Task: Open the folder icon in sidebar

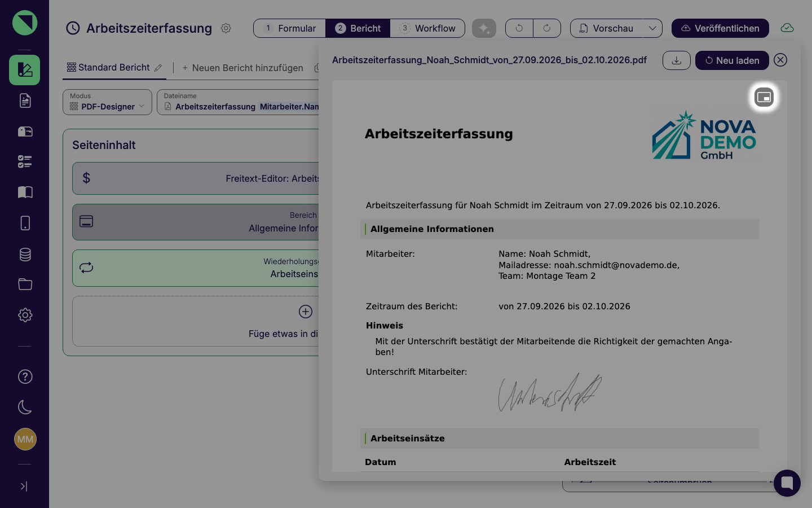Action: pos(25,284)
